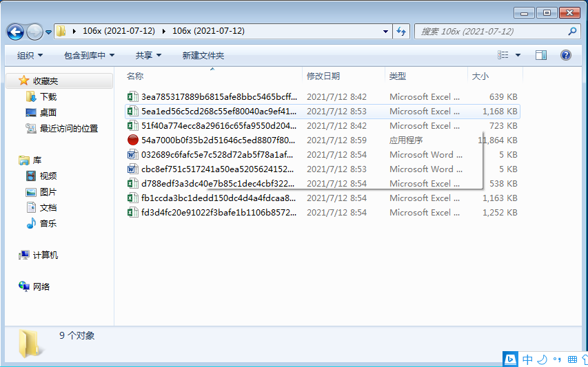Click the 网络 globe icon
The image size is (588, 367).
(24, 286)
